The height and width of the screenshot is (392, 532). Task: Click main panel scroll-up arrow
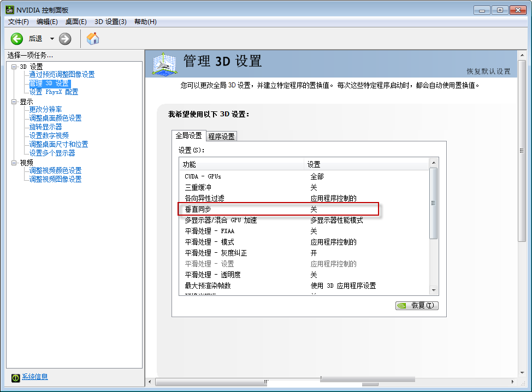(x=522, y=55)
